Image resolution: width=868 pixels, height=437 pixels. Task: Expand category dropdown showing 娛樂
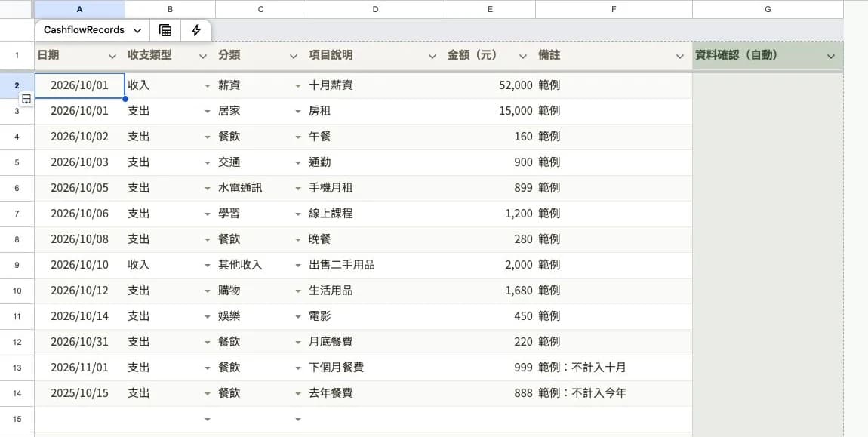tap(298, 317)
